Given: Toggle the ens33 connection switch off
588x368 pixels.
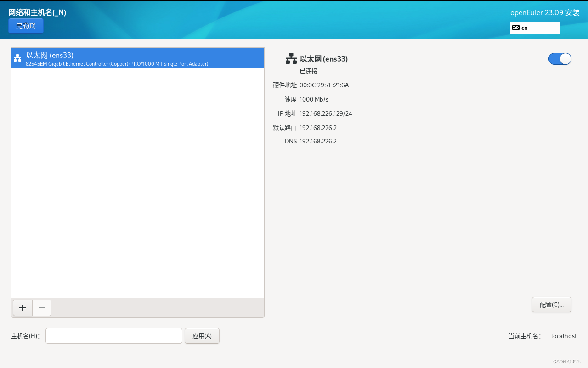Looking at the screenshot, I should point(560,59).
